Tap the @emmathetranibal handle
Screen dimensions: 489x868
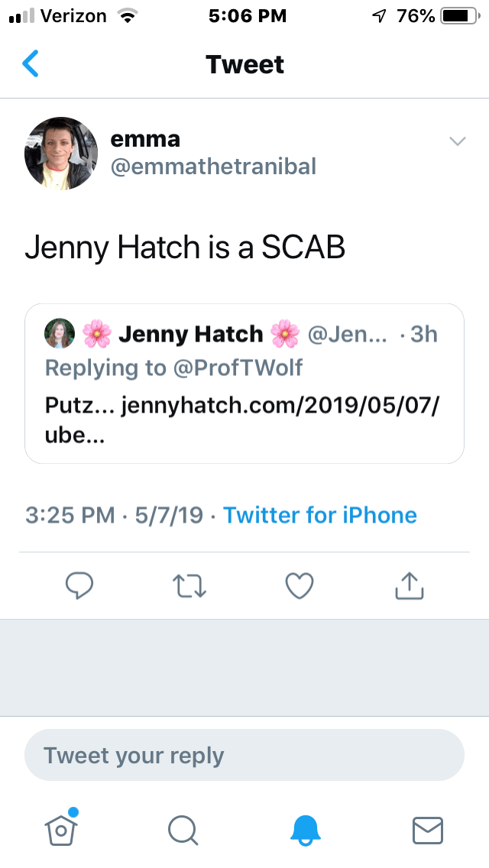pos(213,167)
